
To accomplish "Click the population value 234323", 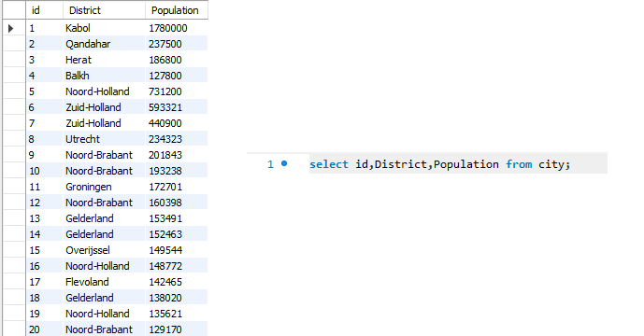I will pos(165,139).
